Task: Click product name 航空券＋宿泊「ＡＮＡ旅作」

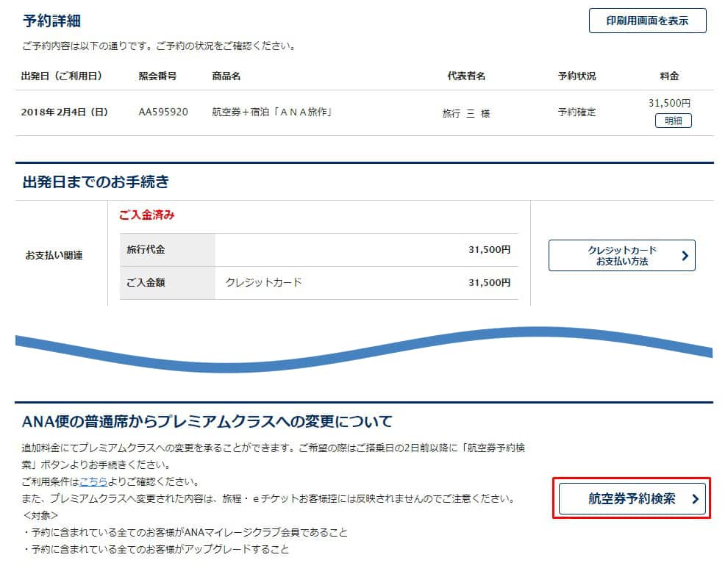Action: pos(272,112)
